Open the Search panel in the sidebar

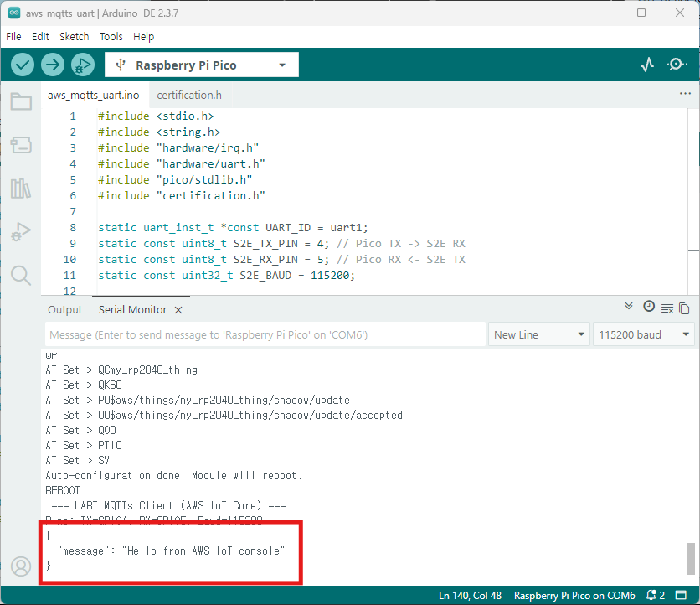pos(21,275)
